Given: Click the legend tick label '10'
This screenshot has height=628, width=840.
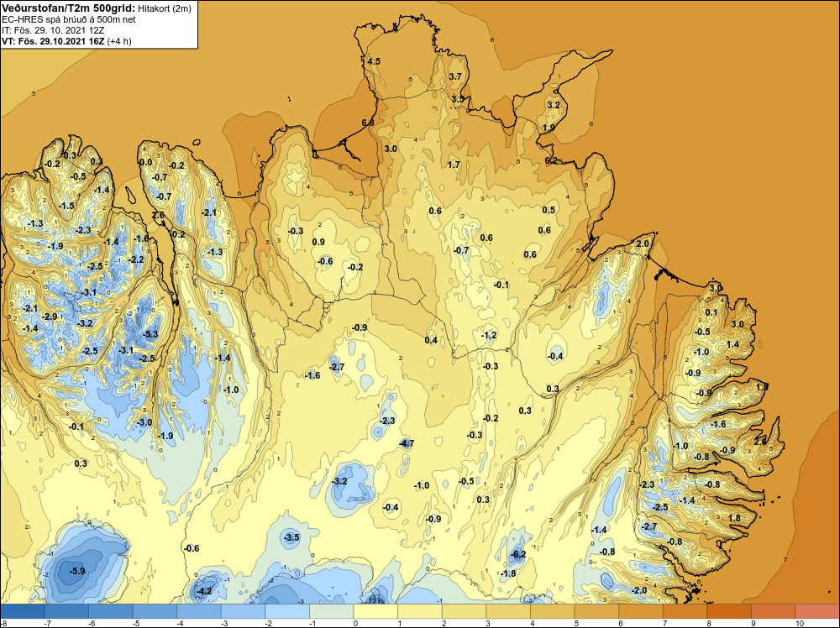Looking at the screenshot, I should 800,623.
